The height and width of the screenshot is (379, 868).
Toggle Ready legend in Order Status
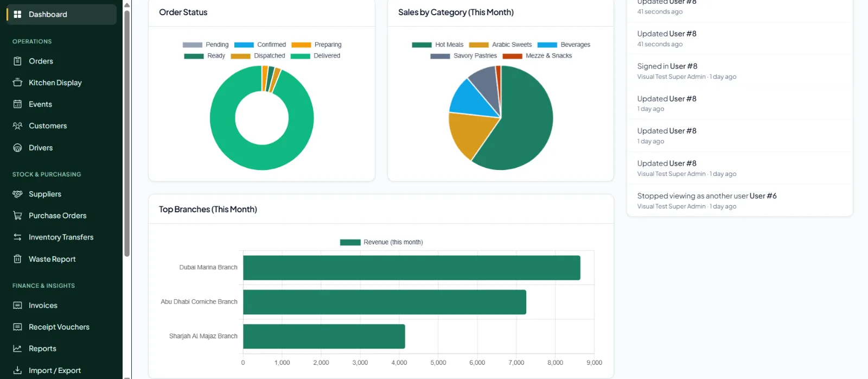click(205, 56)
